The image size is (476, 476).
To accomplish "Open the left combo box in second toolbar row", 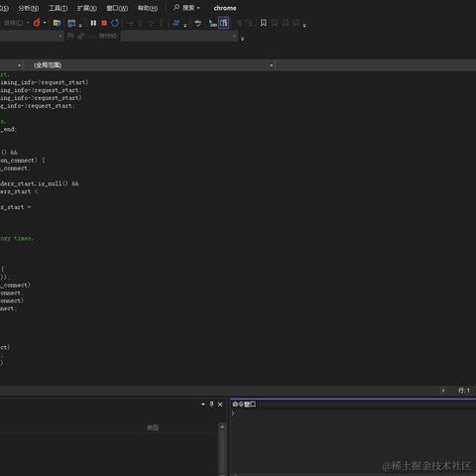I will (32, 36).
